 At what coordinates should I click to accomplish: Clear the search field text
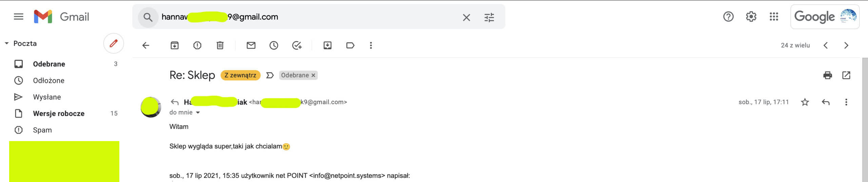pos(467,17)
